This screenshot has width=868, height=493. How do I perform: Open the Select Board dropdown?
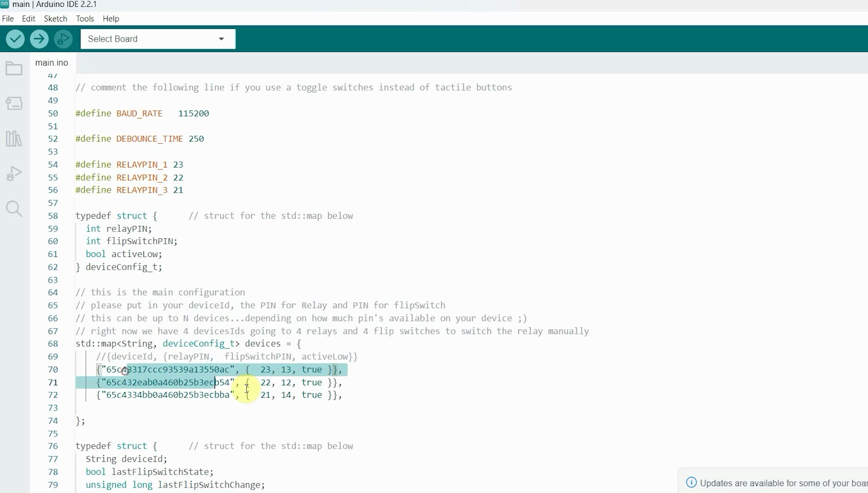coord(158,38)
